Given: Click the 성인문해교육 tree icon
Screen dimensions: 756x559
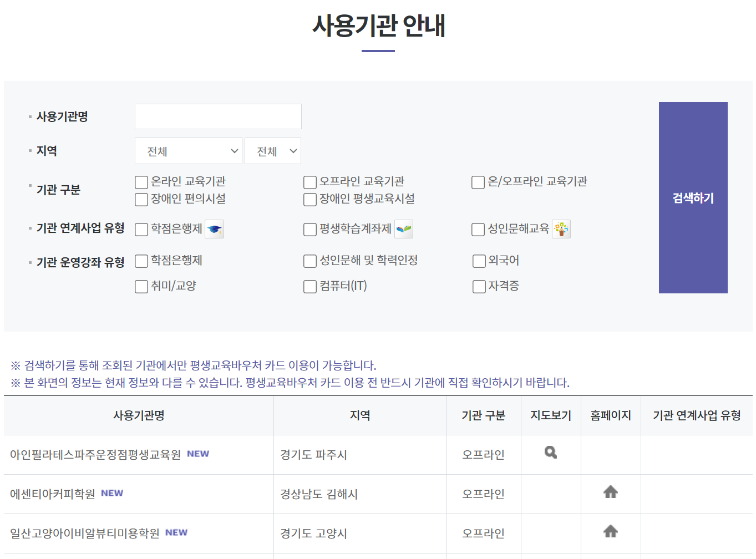Looking at the screenshot, I should [561, 229].
